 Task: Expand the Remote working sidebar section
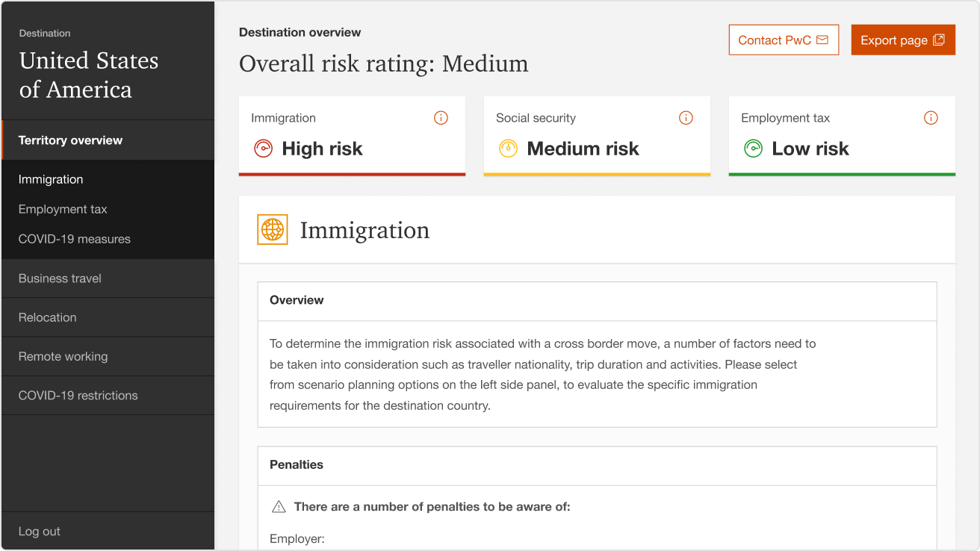(63, 357)
